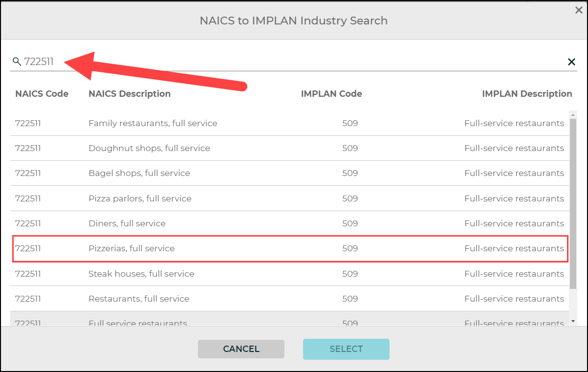Click the search input containing 722511
588x372 pixels.
[x=293, y=62]
